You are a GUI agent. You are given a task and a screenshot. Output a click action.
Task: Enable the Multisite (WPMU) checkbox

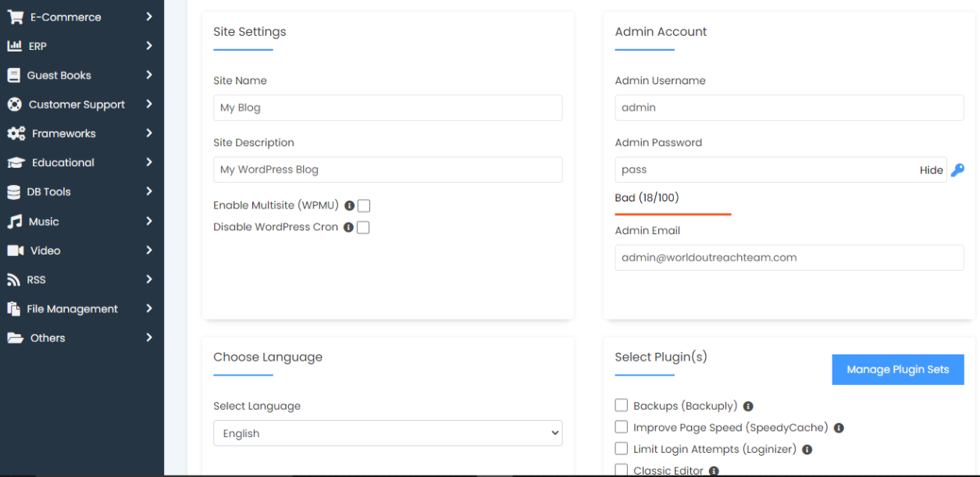(364, 206)
